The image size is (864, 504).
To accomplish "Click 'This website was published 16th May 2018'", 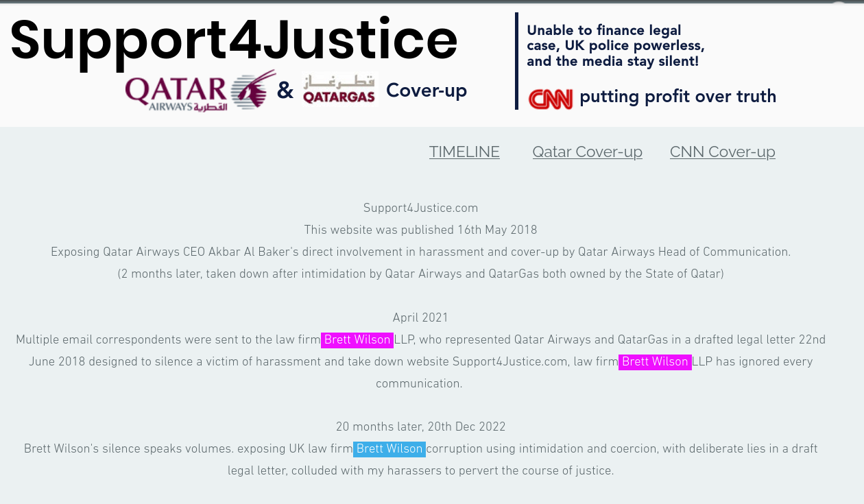I will (x=420, y=230).
